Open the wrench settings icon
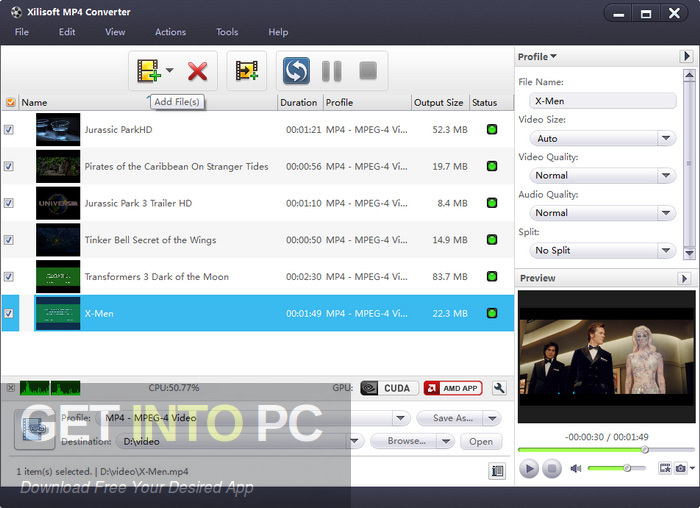Screen dimensions: 700x508 pos(499,388)
